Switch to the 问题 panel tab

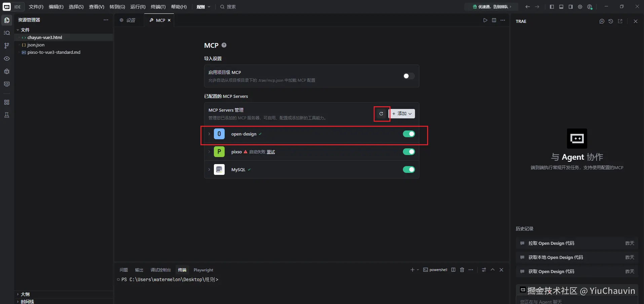click(x=124, y=270)
